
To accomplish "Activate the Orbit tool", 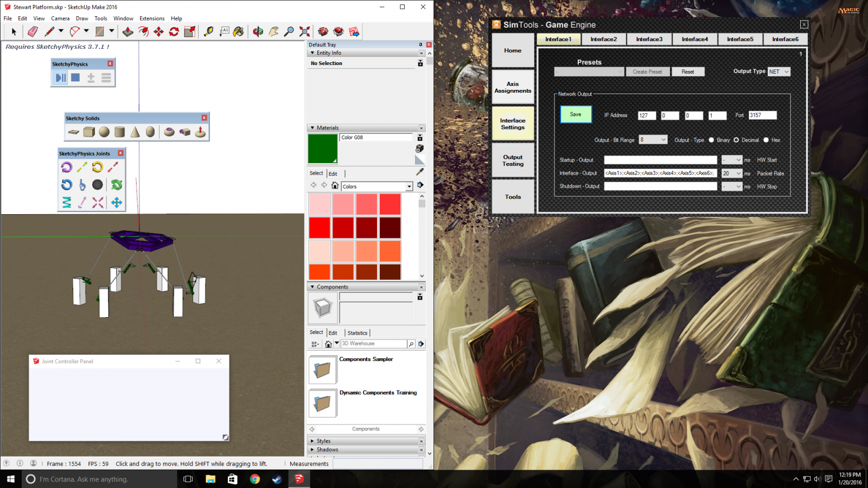I will click(x=258, y=31).
